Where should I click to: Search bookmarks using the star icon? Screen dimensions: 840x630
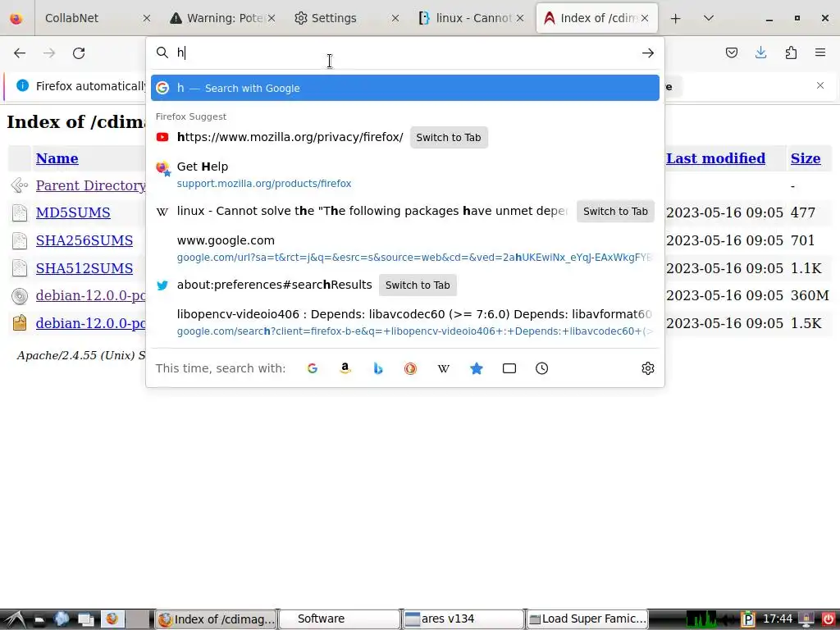tap(477, 368)
